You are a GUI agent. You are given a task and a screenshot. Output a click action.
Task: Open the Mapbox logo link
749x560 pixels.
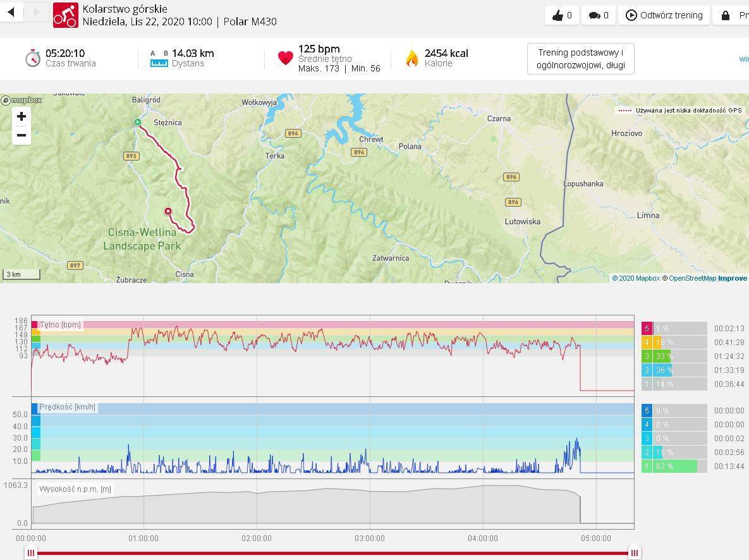click(x=21, y=100)
